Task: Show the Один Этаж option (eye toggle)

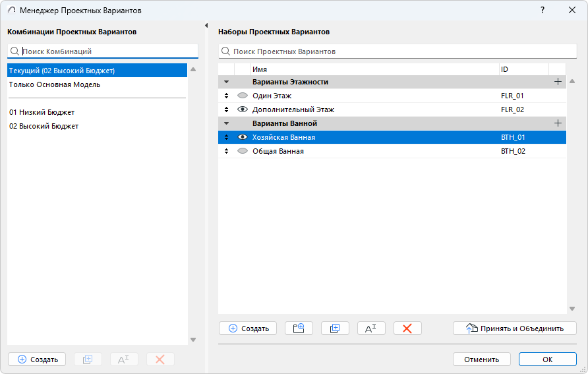Action: [x=242, y=96]
